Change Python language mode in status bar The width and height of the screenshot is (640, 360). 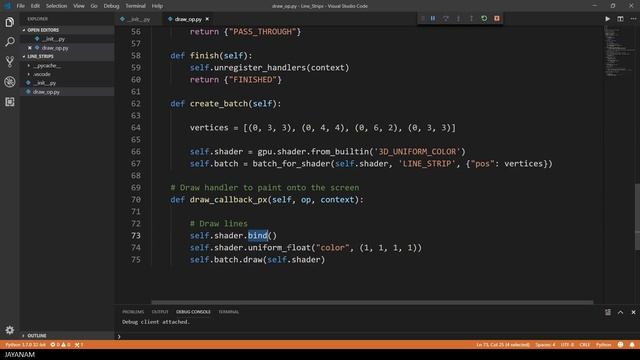603,344
